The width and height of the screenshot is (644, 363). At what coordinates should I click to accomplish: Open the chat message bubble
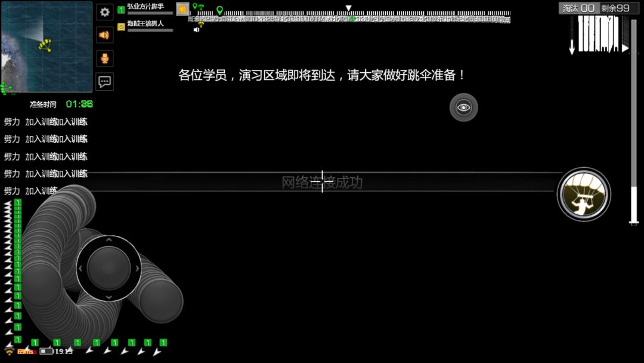105,81
